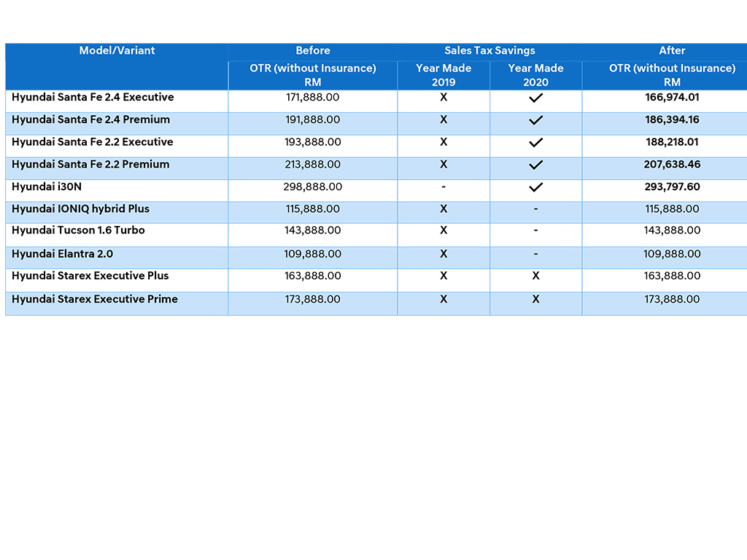Click the 213,888.00 before price
Viewport: 747px width, 560px height.
pyautogui.click(x=312, y=164)
